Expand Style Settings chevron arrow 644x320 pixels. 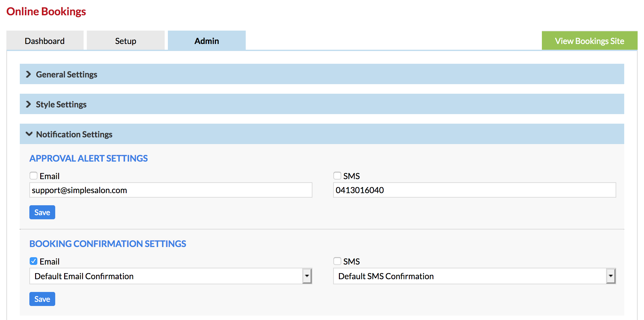28,104
